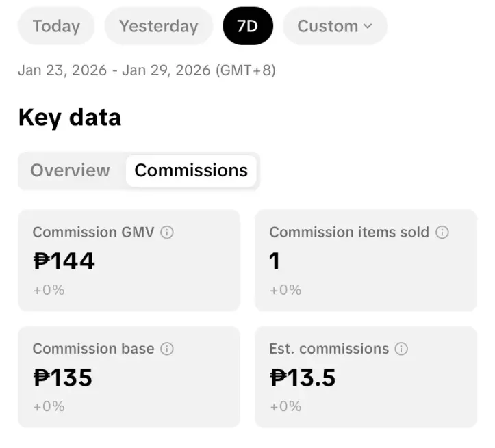Select the Est. commissions ₱13.5 card
The image size is (495, 448).
[x=366, y=377]
